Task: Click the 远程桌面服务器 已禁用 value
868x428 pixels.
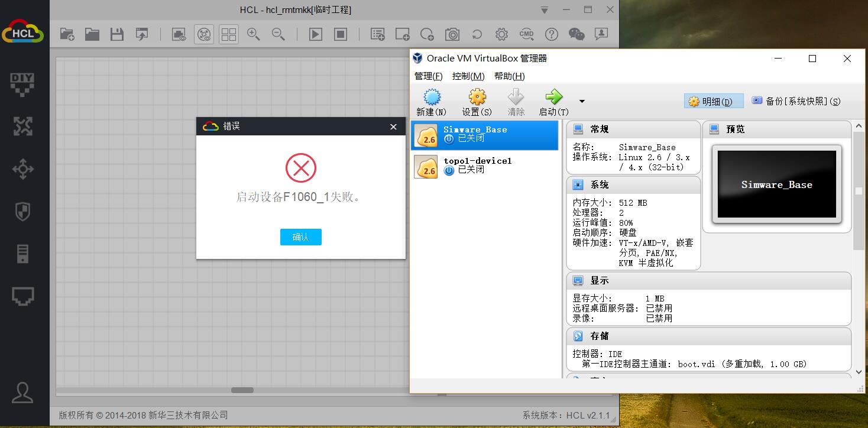Action: 659,309
